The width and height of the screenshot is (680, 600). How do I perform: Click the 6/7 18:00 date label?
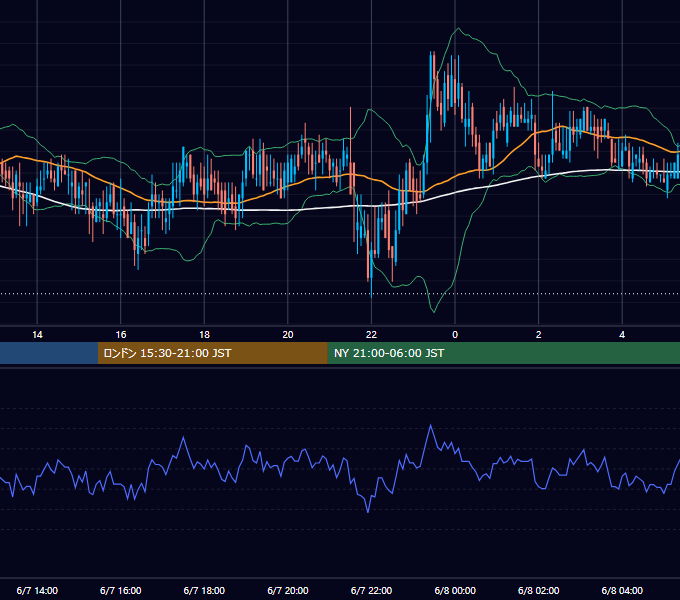click(x=204, y=590)
